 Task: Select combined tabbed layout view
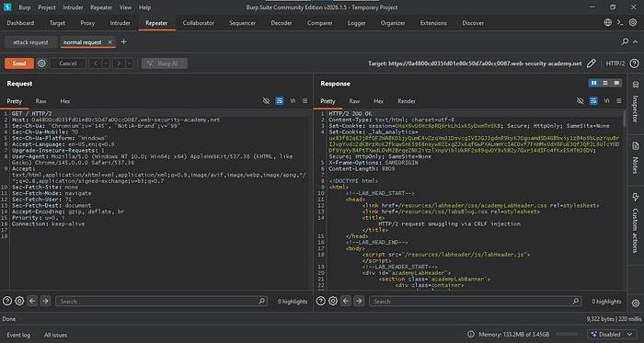click(x=616, y=84)
